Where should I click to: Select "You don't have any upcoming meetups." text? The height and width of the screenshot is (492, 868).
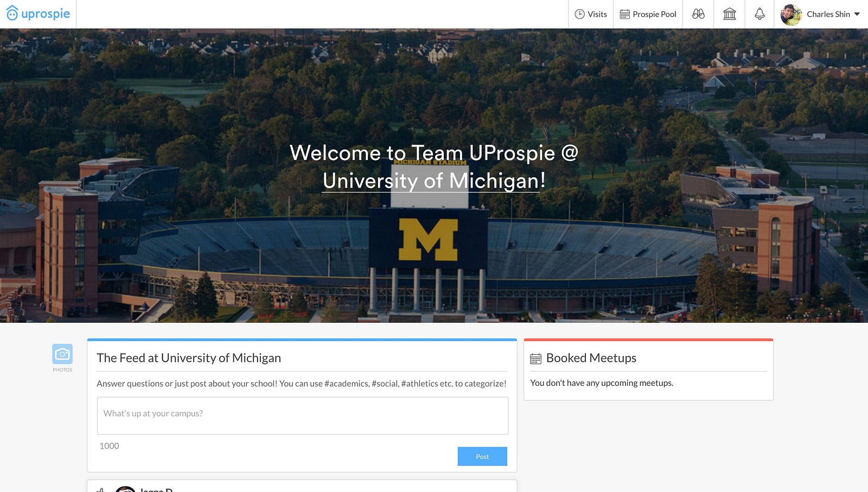(x=602, y=383)
